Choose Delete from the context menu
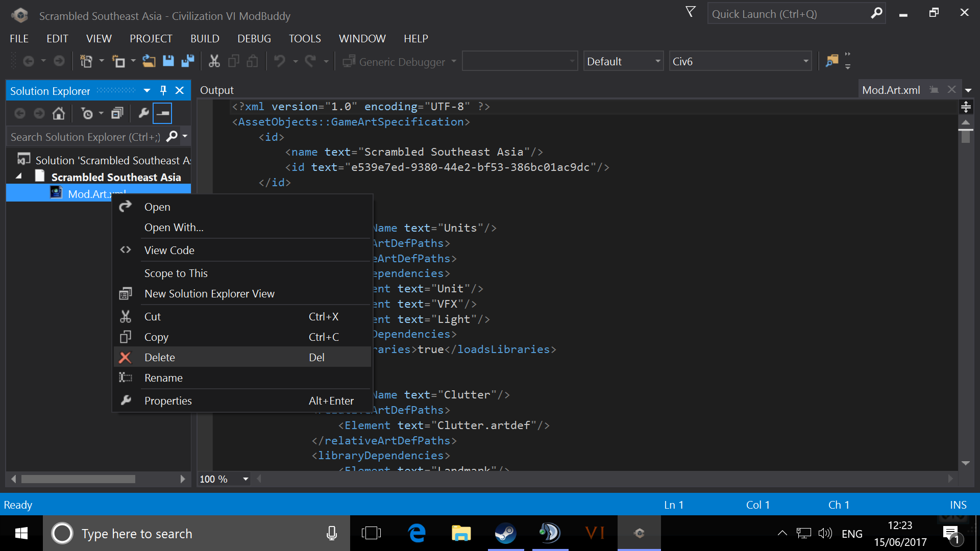 pos(160,357)
